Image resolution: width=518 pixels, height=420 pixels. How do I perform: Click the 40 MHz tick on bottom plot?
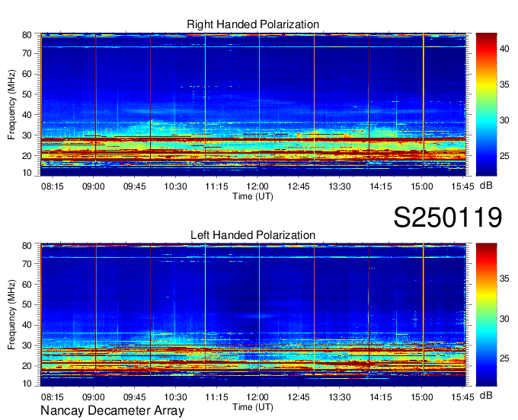27,325
